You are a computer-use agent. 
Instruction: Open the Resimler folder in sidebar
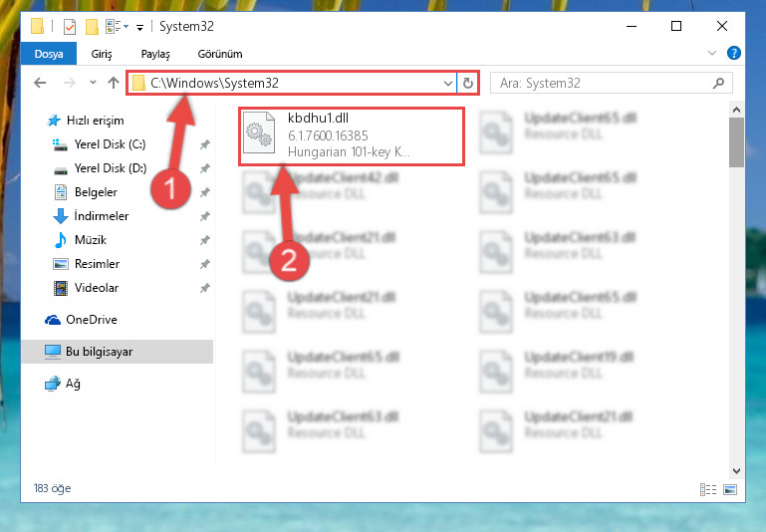pyautogui.click(x=86, y=264)
